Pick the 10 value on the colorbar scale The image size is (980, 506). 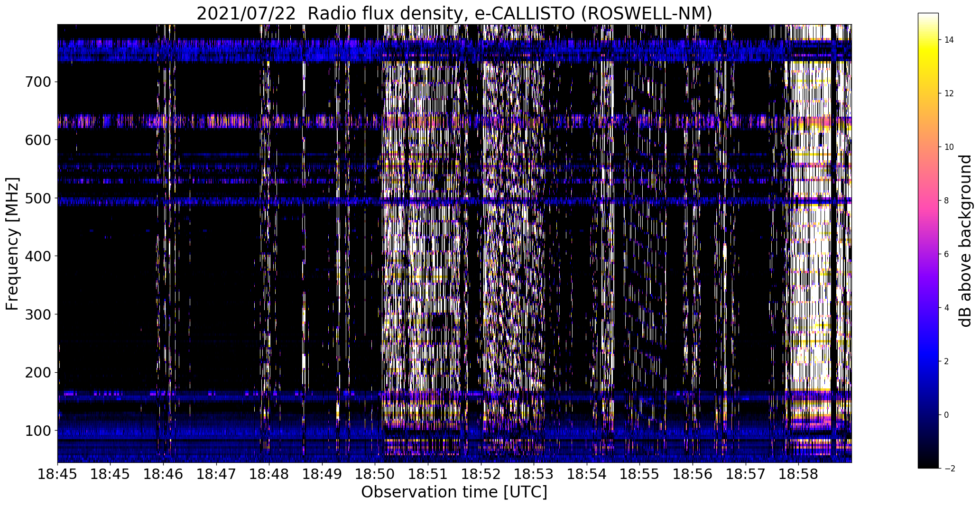(x=949, y=147)
